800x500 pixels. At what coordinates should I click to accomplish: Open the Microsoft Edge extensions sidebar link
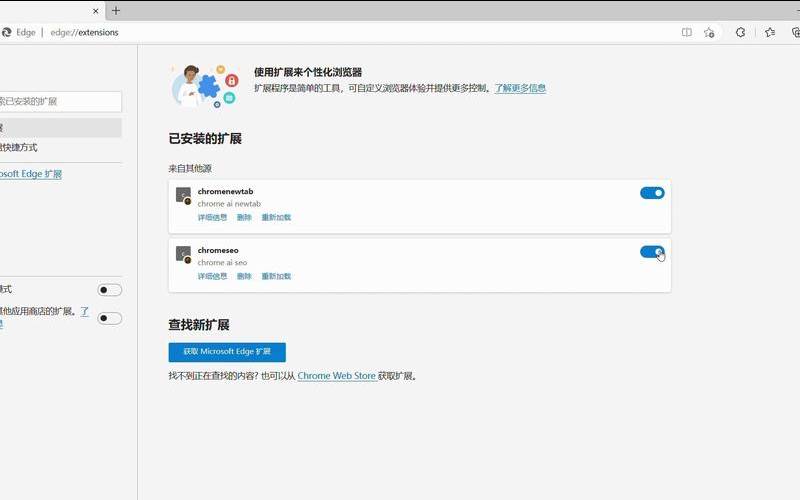point(31,174)
